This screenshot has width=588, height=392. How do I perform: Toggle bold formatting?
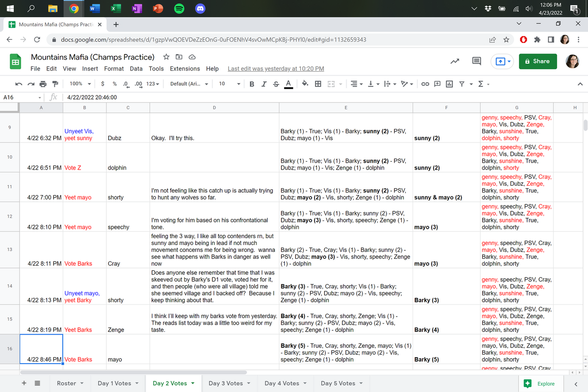[252, 84]
